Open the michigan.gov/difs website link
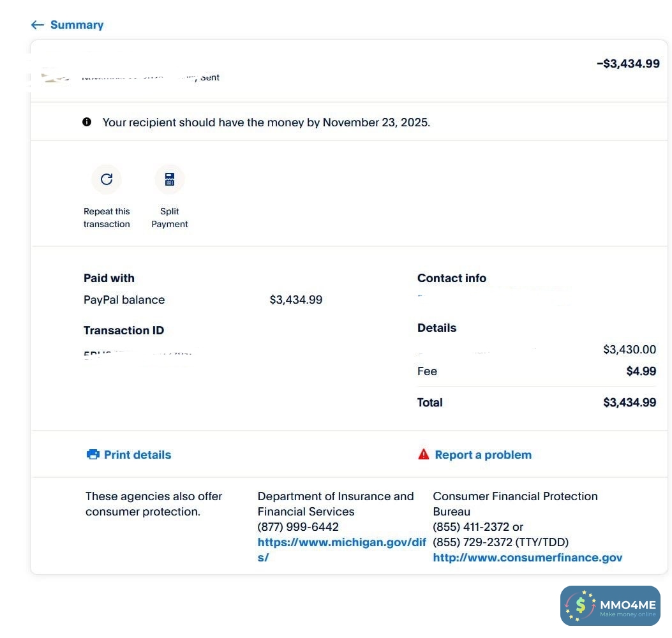Image resolution: width=672 pixels, height=638 pixels. pos(341,542)
